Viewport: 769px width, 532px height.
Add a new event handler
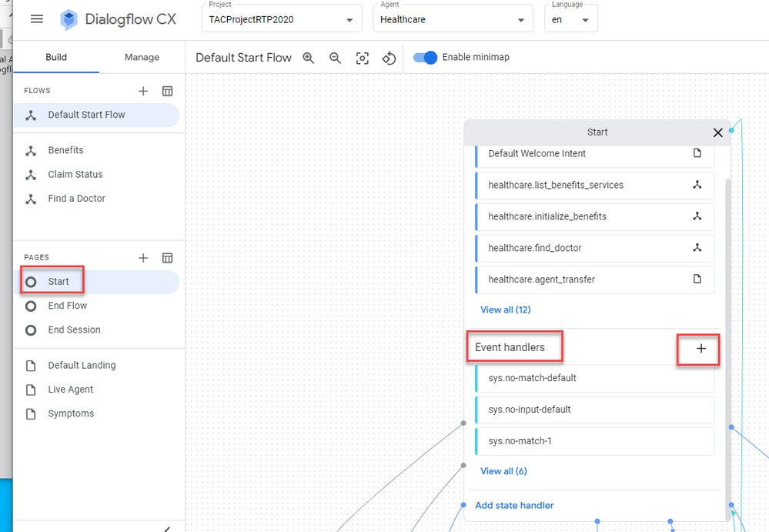(700, 349)
